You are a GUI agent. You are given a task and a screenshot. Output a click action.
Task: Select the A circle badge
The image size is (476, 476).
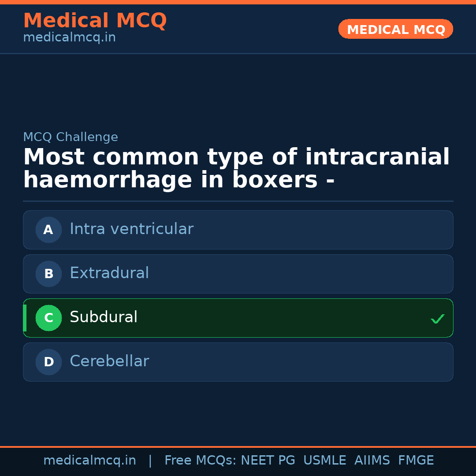pyautogui.click(x=48, y=230)
